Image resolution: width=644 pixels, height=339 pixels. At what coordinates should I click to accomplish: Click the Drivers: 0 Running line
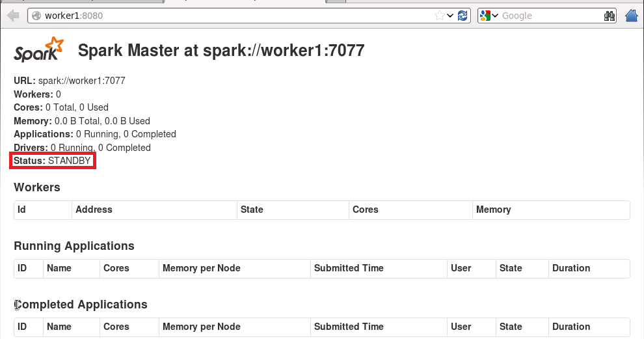82,148
